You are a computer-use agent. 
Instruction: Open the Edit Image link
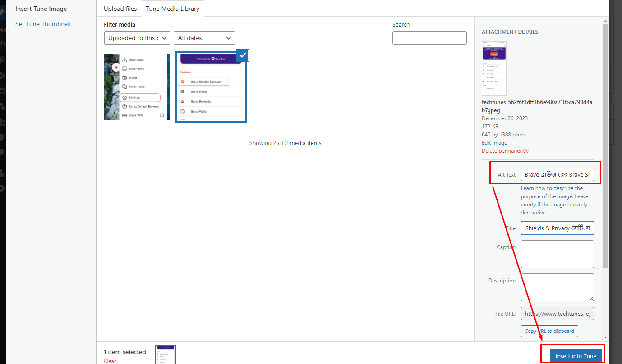494,143
